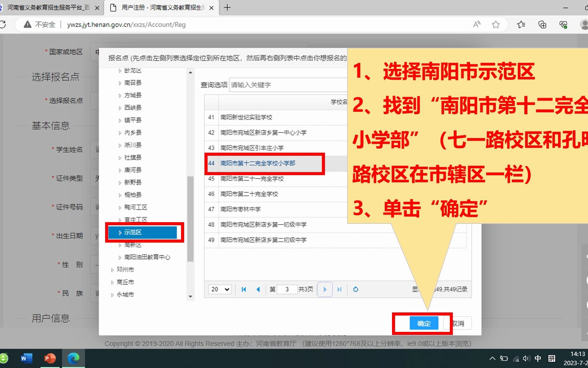Click the network icon in the system tray
The height and width of the screenshot is (368, 588).
(516, 358)
